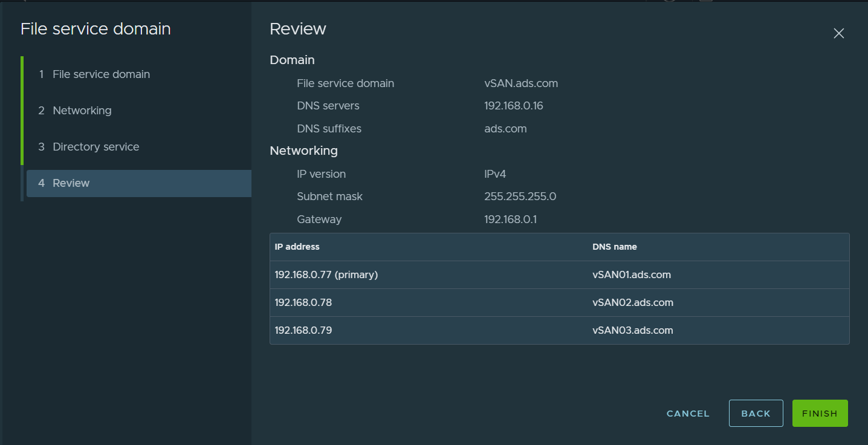The width and height of the screenshot is (868, 445).
Task: Click the DNS servers value 192.168.0.16
Action: tap(514, 106)
